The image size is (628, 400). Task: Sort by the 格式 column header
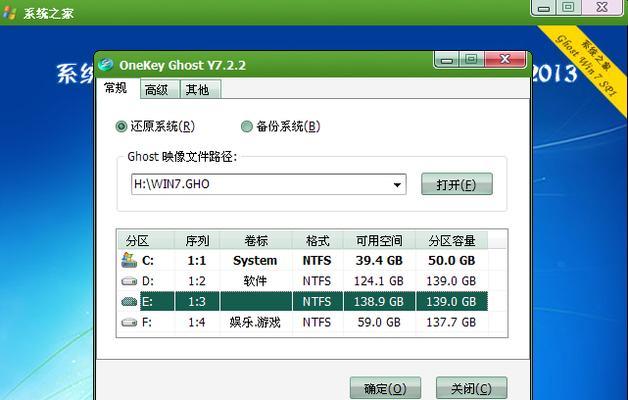318,240
